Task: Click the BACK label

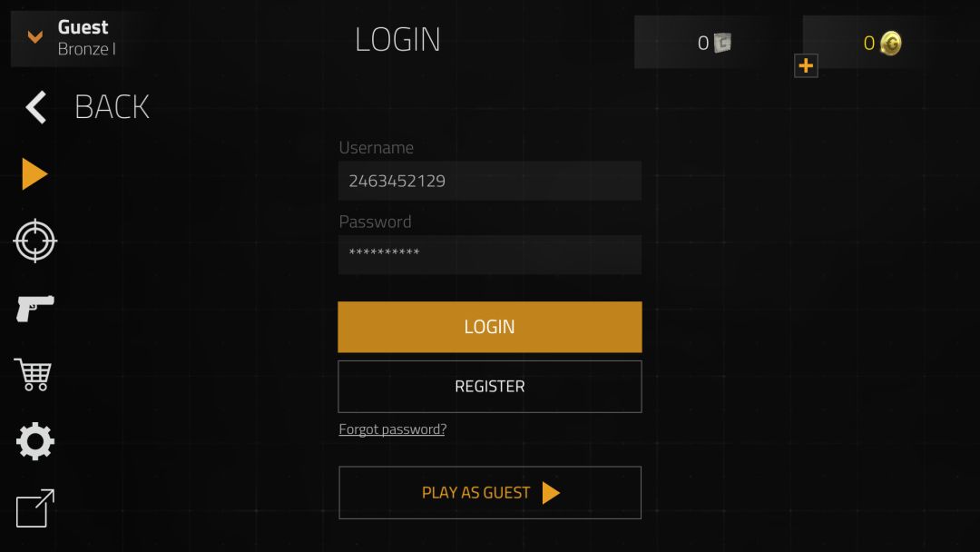Action: pos(112,107)
